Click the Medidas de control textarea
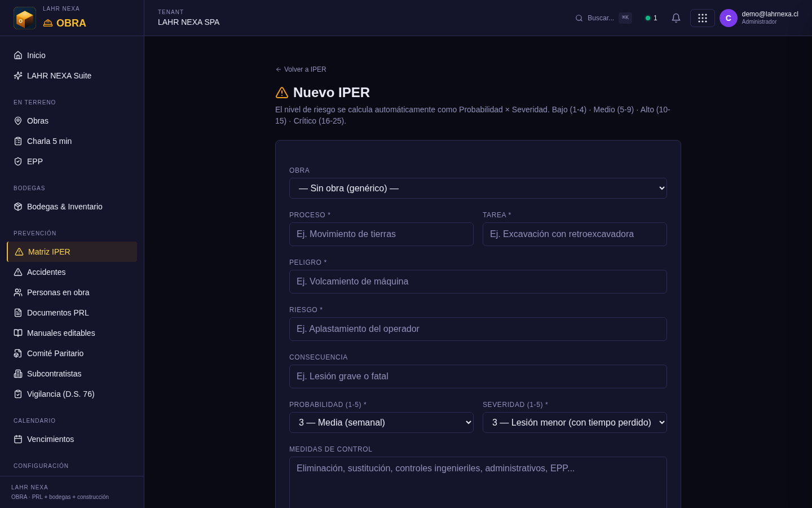 pyautogui.click(x=478, y=483)
